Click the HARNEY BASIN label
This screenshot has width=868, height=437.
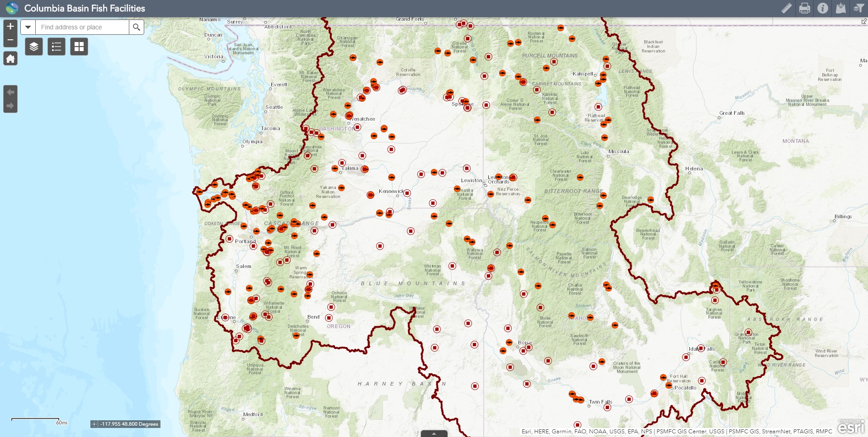402,384
